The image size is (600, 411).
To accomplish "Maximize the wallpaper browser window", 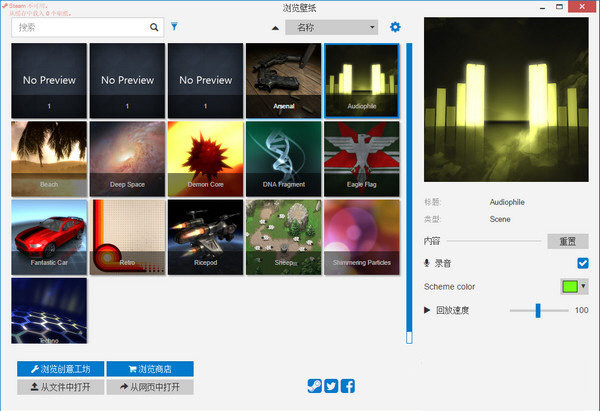I will (x=559, y=7).
